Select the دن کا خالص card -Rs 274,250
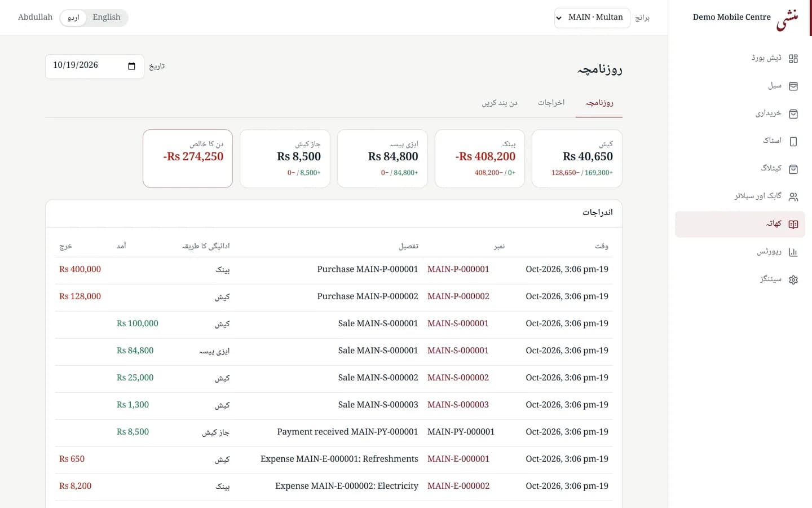The height and width of the screenshot is (508, 812). pyautogui.click(x=188, y=159)
